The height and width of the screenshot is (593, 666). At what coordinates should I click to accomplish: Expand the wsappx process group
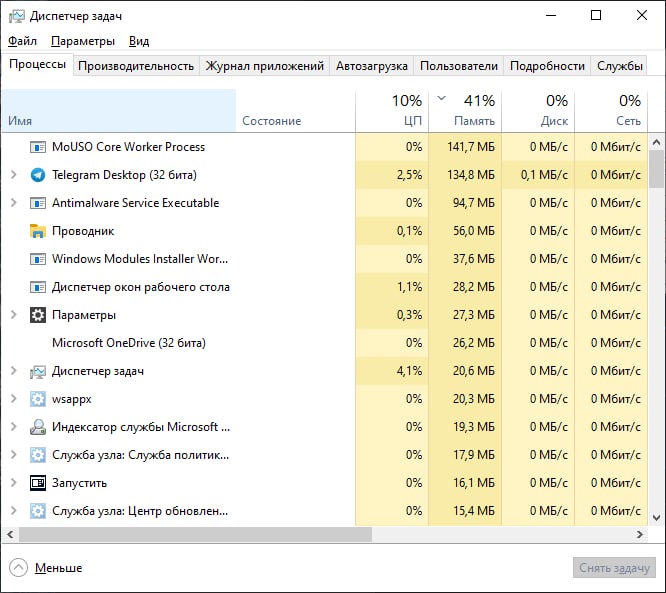[14, 399]
